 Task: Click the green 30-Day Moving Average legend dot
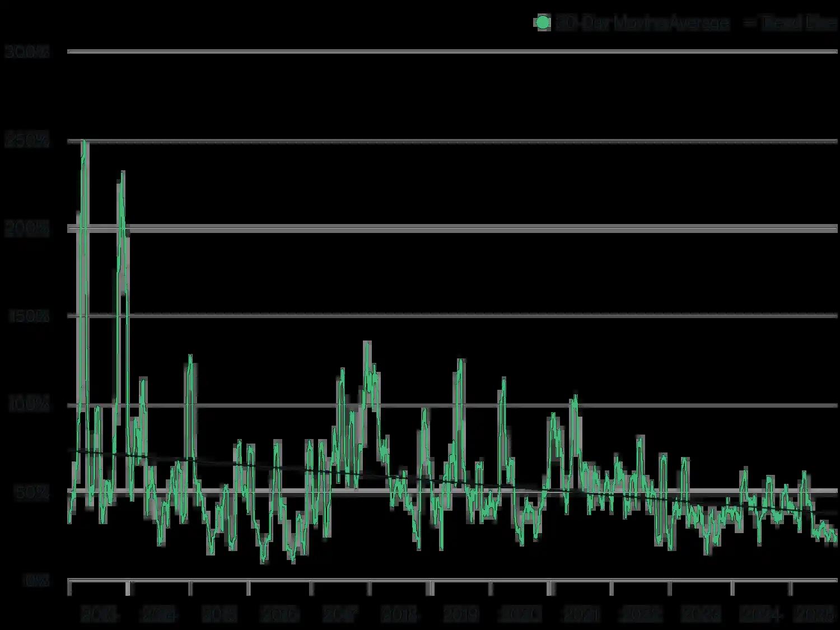(543, 23)
